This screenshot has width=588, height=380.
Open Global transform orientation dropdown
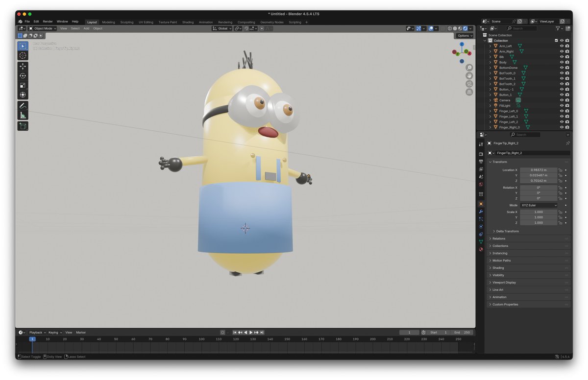222,28
